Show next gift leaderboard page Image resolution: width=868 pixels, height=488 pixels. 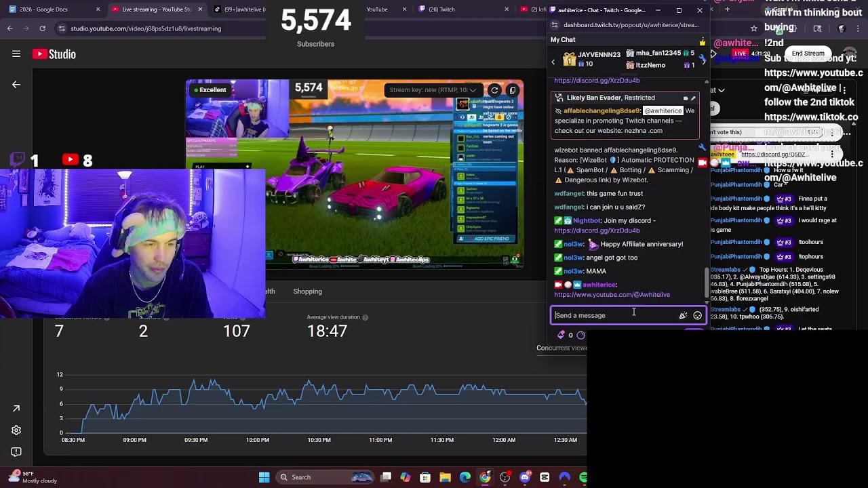coord(703,61)
